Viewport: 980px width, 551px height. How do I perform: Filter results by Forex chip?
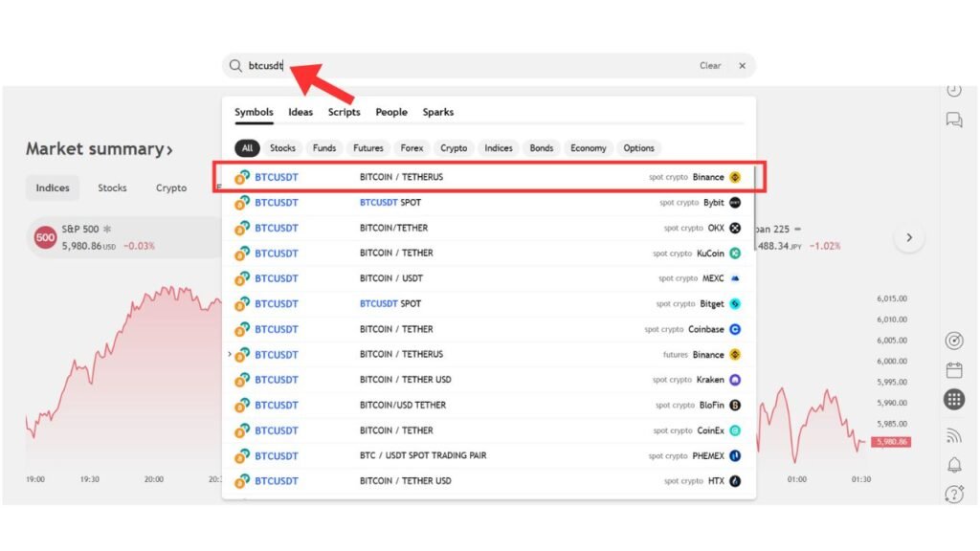pos(412,148)
